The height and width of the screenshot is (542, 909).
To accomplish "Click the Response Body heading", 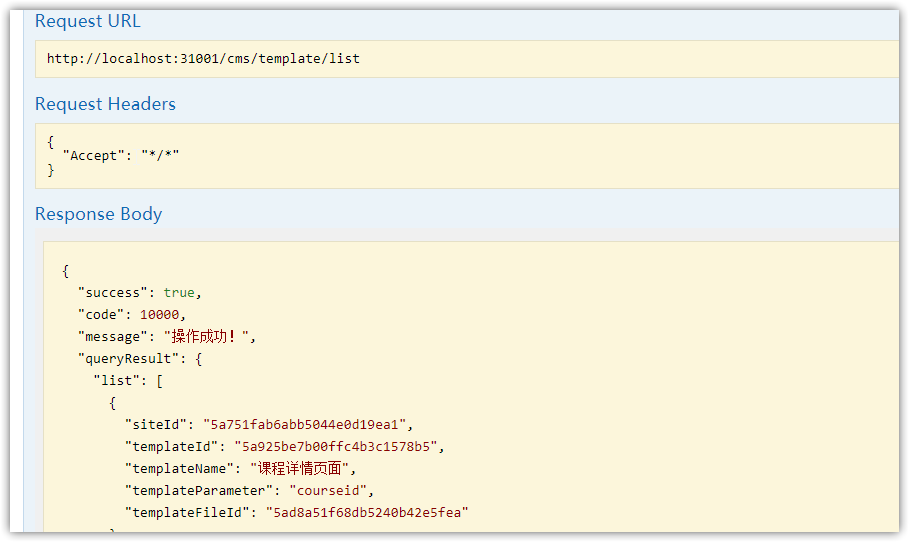I will pos(99,214).
